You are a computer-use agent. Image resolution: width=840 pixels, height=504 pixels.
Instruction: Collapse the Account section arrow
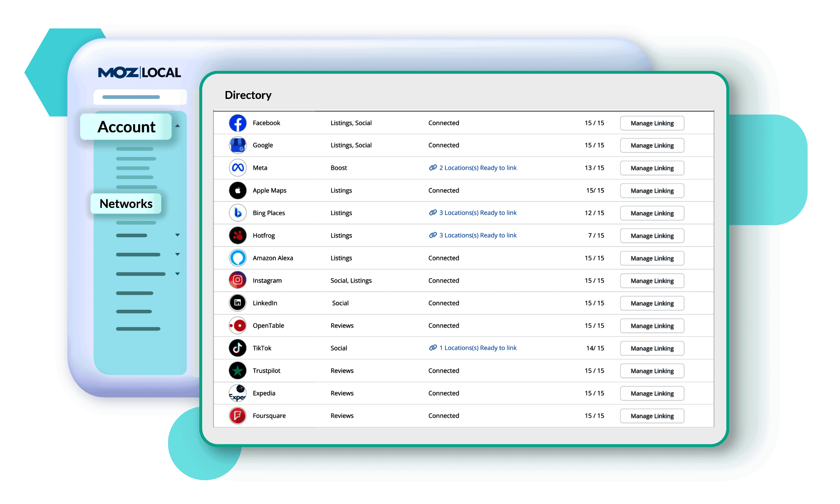(x=177, y=126)
